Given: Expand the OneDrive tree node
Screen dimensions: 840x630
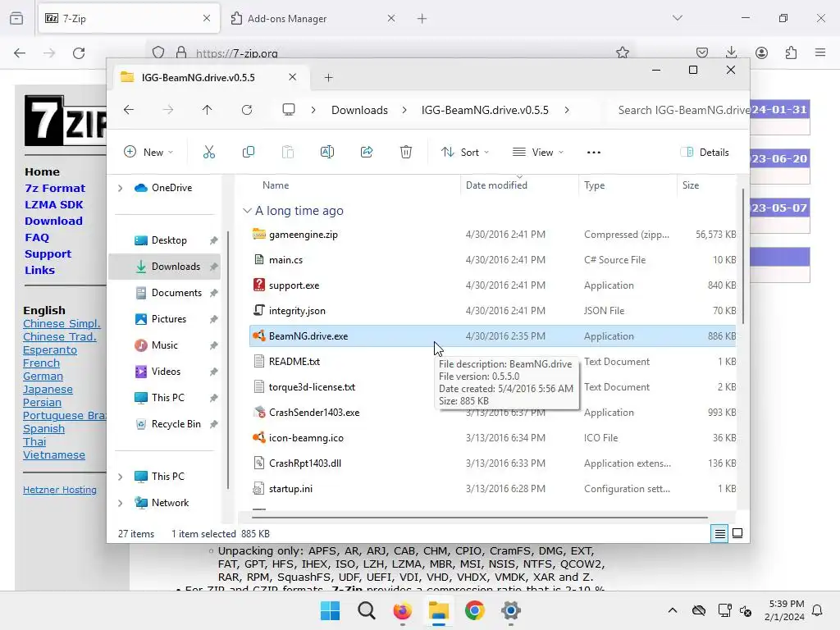Looking at the screenshot, I should 121,188.
